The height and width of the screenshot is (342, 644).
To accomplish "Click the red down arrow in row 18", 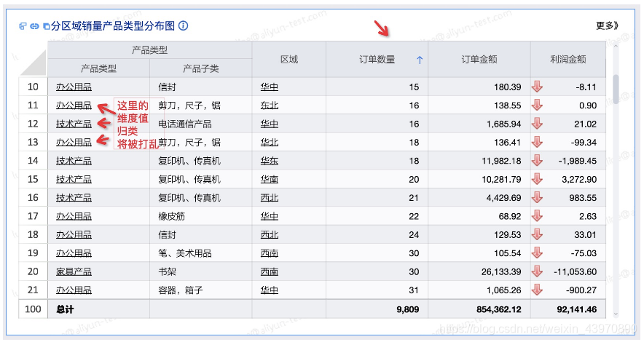I will click(x=537, y=234).
